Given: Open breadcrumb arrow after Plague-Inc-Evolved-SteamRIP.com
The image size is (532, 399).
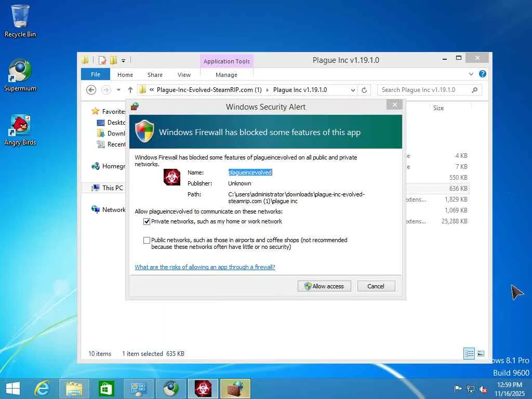Looking at the screenshot, I should (x=268, y=90).
